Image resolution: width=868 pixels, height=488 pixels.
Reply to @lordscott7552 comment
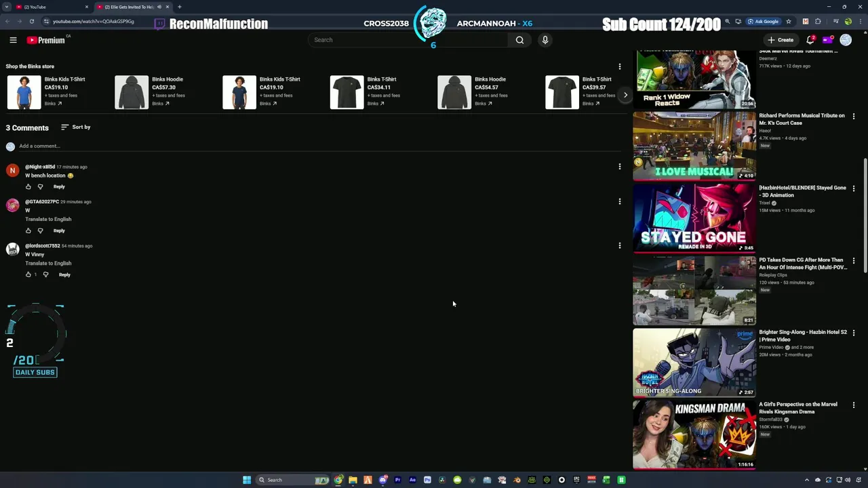coord(64,274)
